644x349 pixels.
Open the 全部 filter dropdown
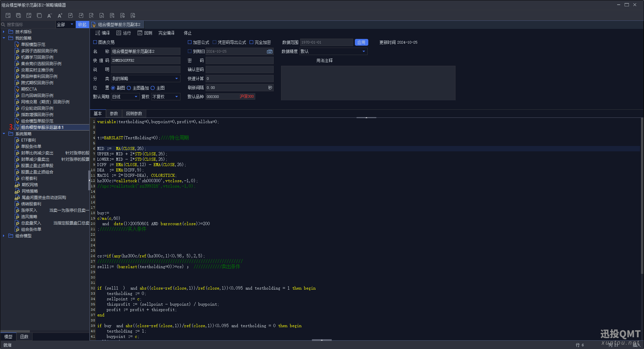(x=65, y=24)
